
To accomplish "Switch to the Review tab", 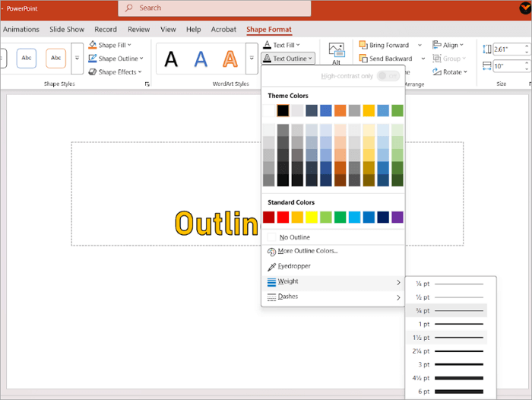I will point(139,29).
